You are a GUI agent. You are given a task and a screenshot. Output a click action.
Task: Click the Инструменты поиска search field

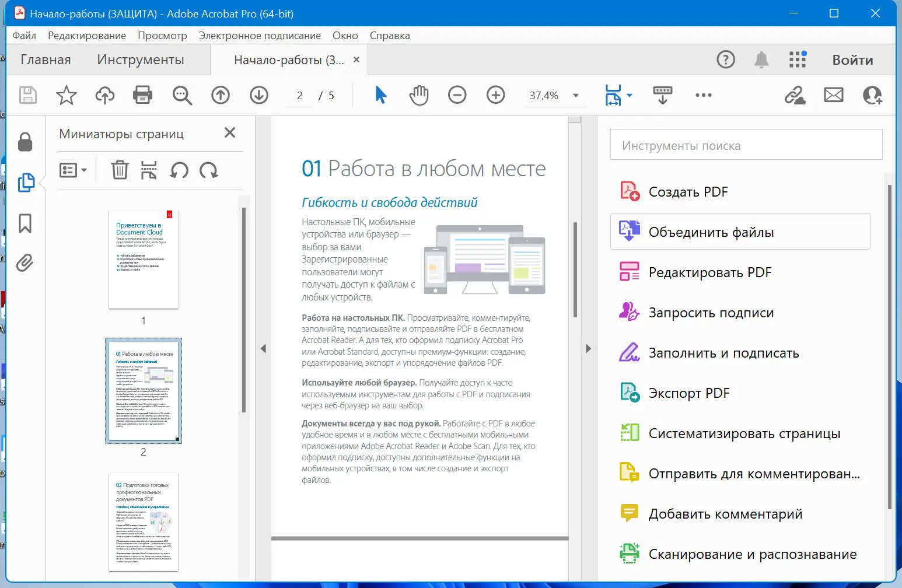click(746, 145)
